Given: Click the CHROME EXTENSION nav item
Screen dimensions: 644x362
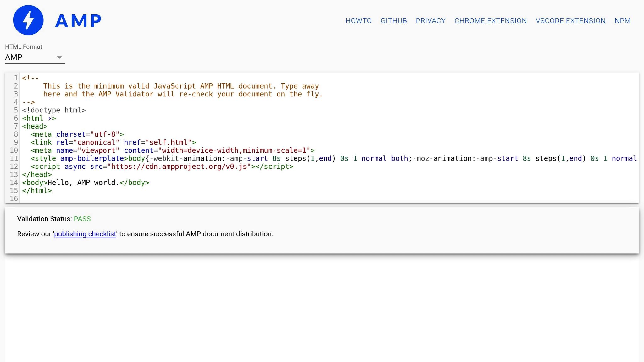Looking at the screenshot, I should click(x=490, y=21).
